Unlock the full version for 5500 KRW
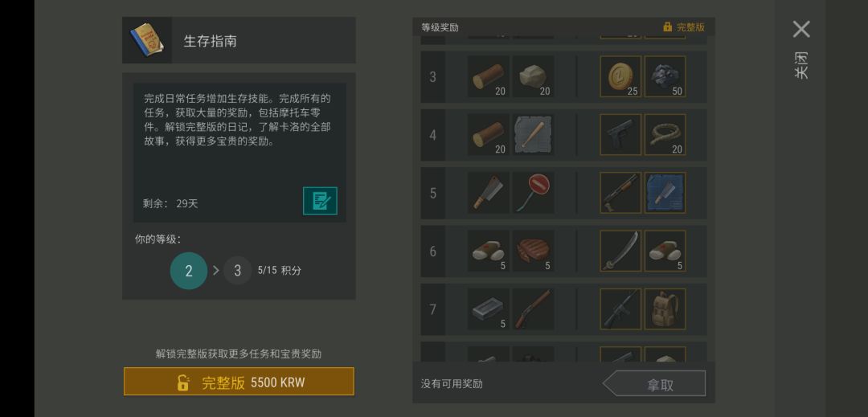Screen dimensions: 868x417 tap(239, 382)
